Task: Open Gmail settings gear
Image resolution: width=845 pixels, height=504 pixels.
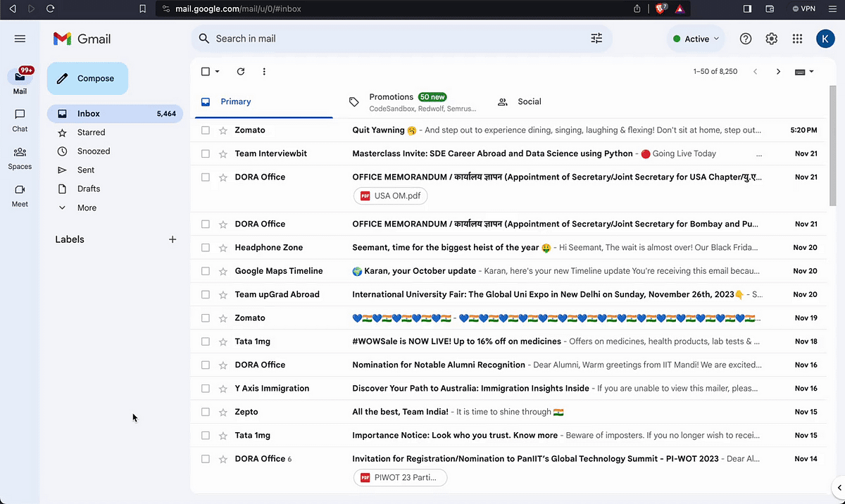Action: pos(772,39)
